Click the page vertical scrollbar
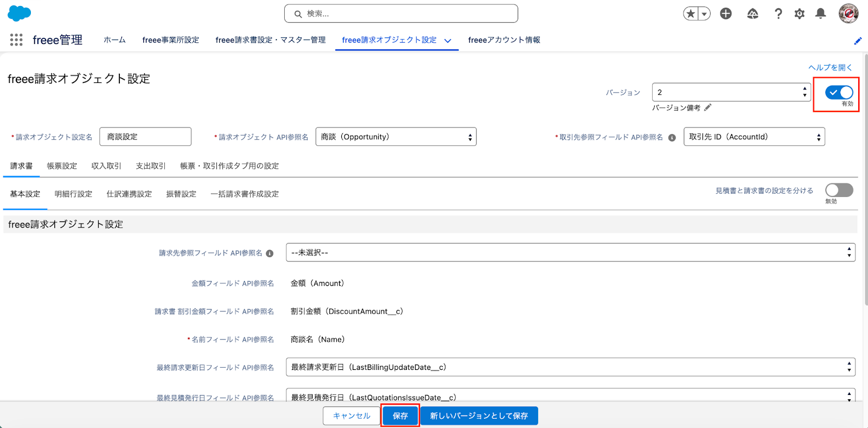Image resolution: width=868 pixels, height=428 pixels. pos(865,179)
